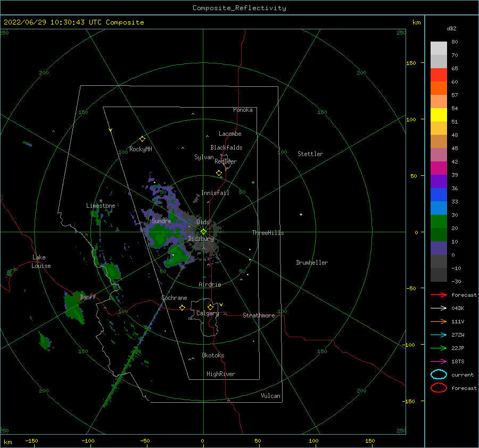Click the green echo cell west of Banff

74,307
